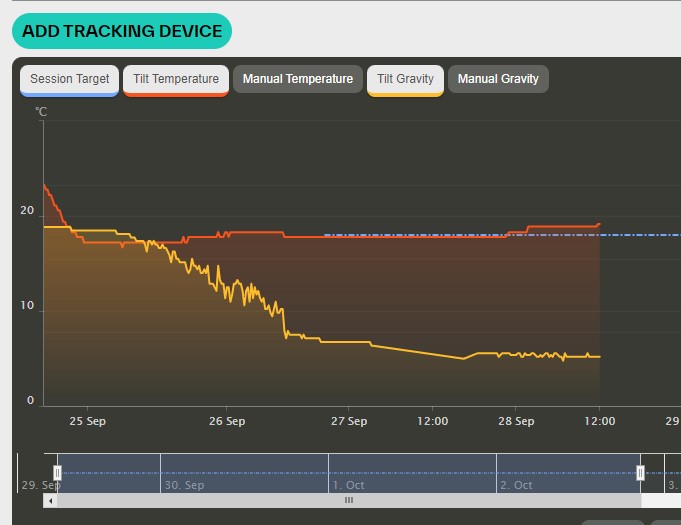Viewport: 681px width, 525px height.
Task: Click the 28 Sep x-axis label
Action: (516, 421)
